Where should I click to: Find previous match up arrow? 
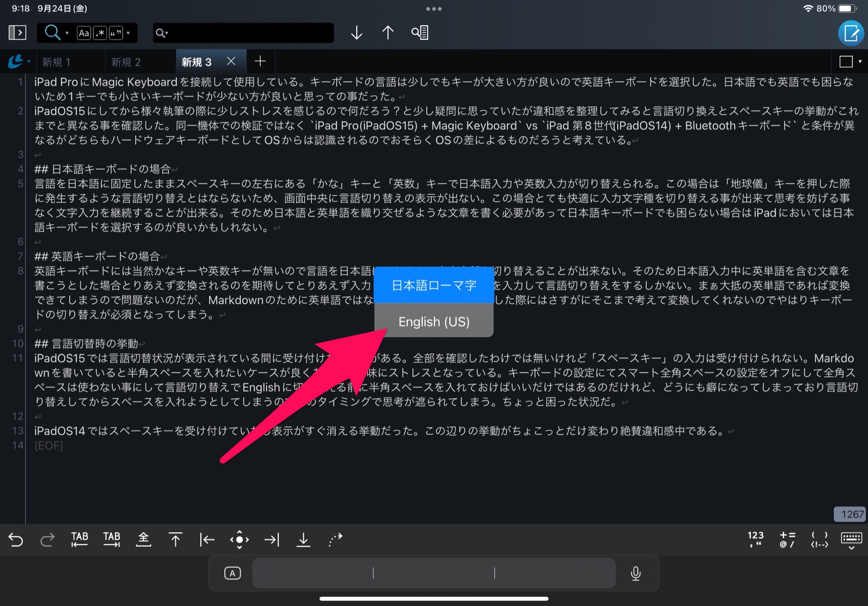(388, 32)
